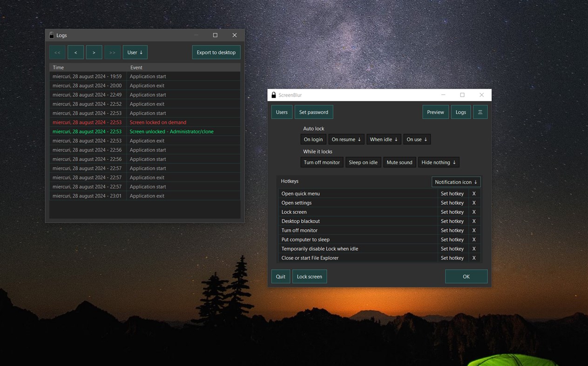The height and width of the screenshot is (366, 588).
Task: Switch to the Logs view
Action: tap(460, 112)
